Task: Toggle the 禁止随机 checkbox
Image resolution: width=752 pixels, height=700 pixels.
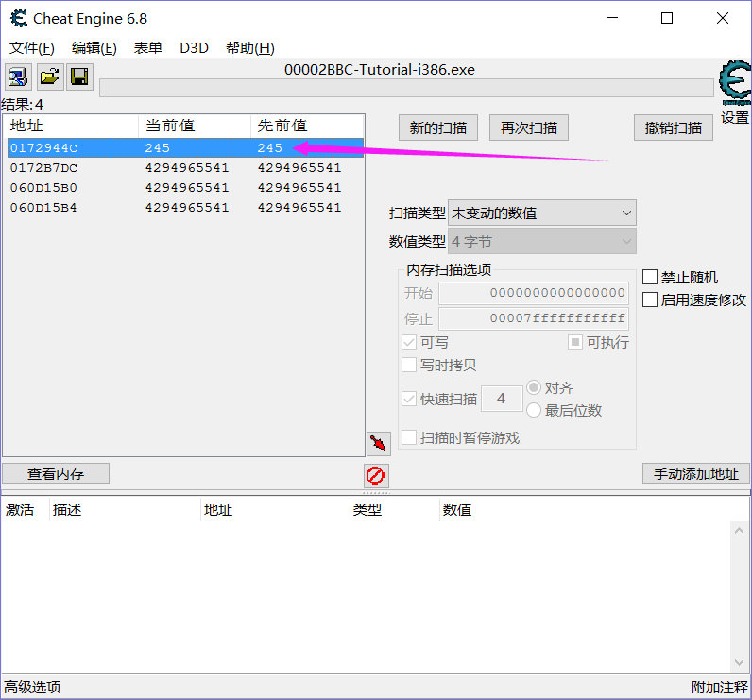Action: click(x=650, y=277)
